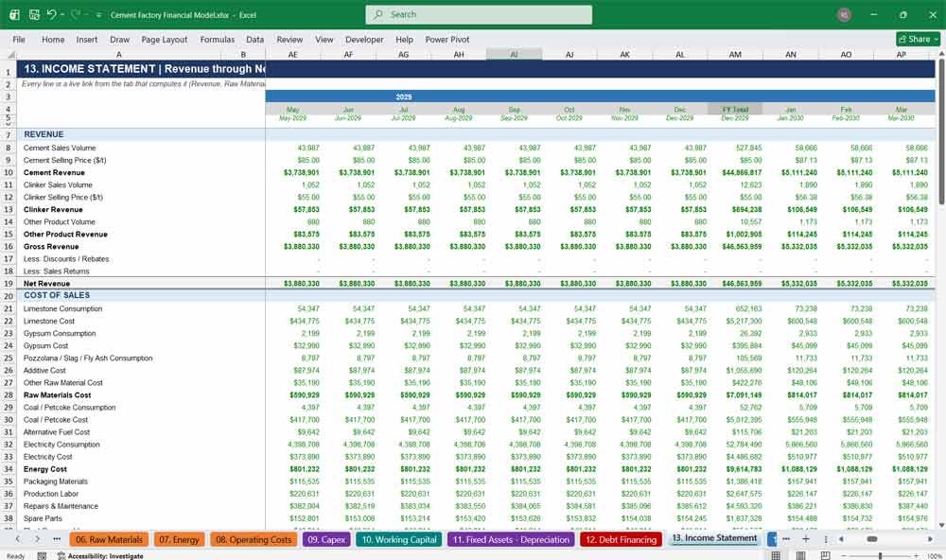Image resolution: width=946 pixels, height=560 pixels.
Task: Open the Review ribbon tab
Action: (289, 39)
